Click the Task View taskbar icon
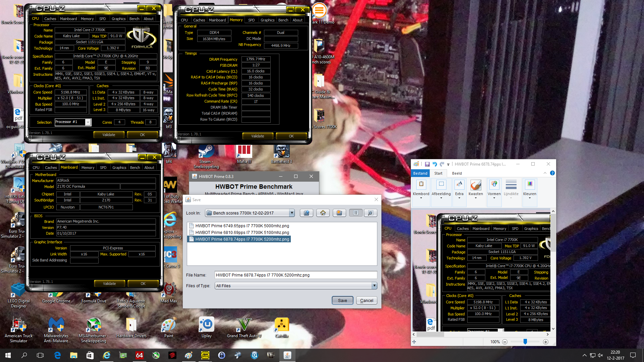This screenshot has height=362, width=644. click(40, 355)
